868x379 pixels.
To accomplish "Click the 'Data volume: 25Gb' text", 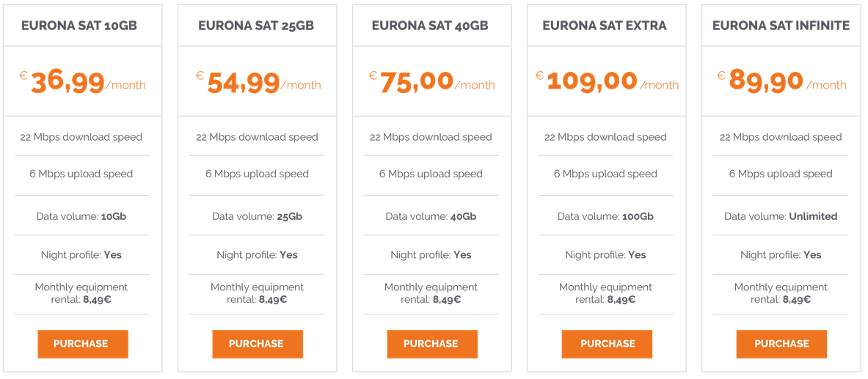I will click(x=257, y=216).
